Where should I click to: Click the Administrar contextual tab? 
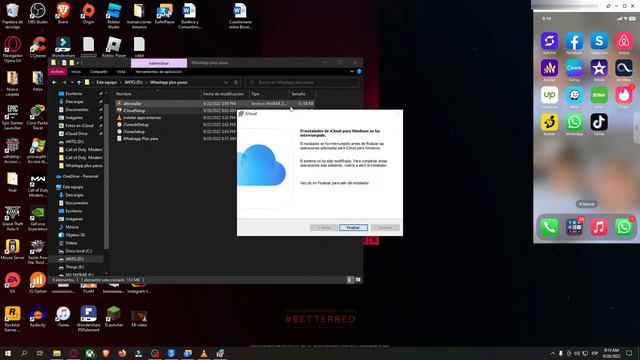(x=159, y=63)
